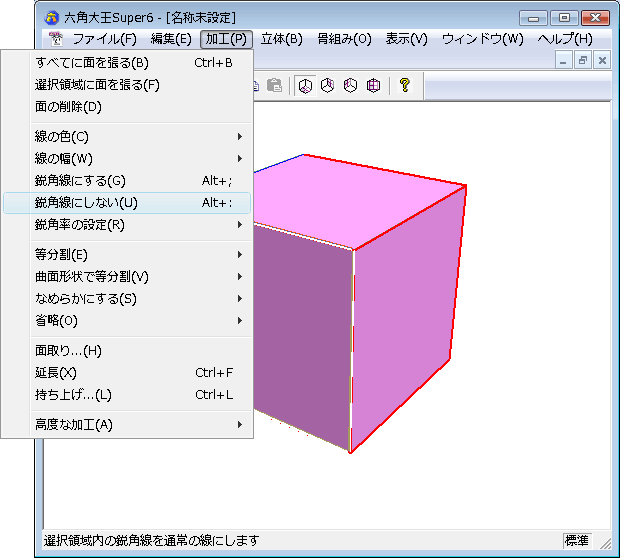
Task: Click the document icon left of ファイル menu
Action: coord(56,39)
